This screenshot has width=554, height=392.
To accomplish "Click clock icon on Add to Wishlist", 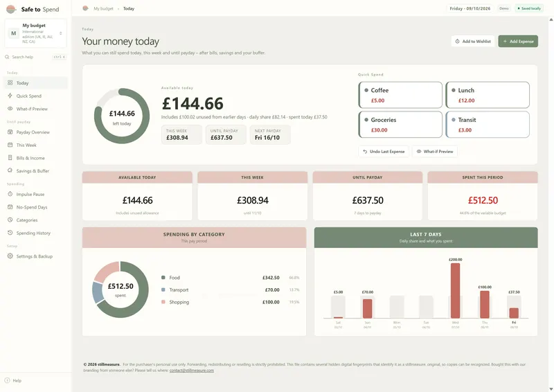I will [x=457, y=42].
